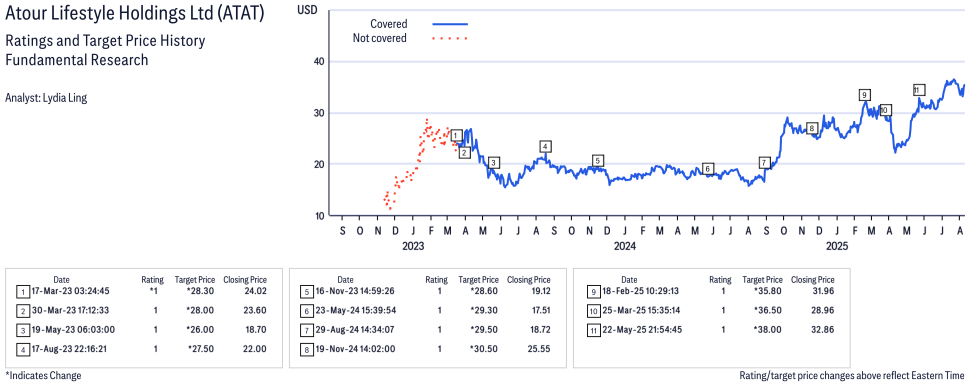Click the date 19-May-23 06:03:00

click(x=72, y=330)
